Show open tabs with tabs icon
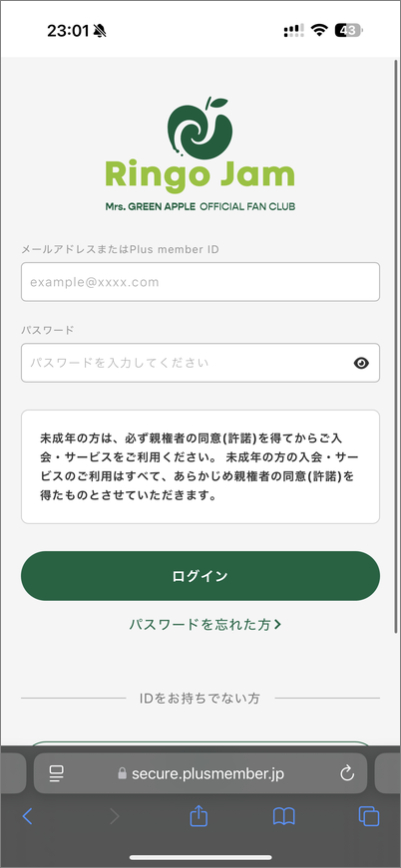401x868 pixels. pyautogui.click(x=369, y=816)
